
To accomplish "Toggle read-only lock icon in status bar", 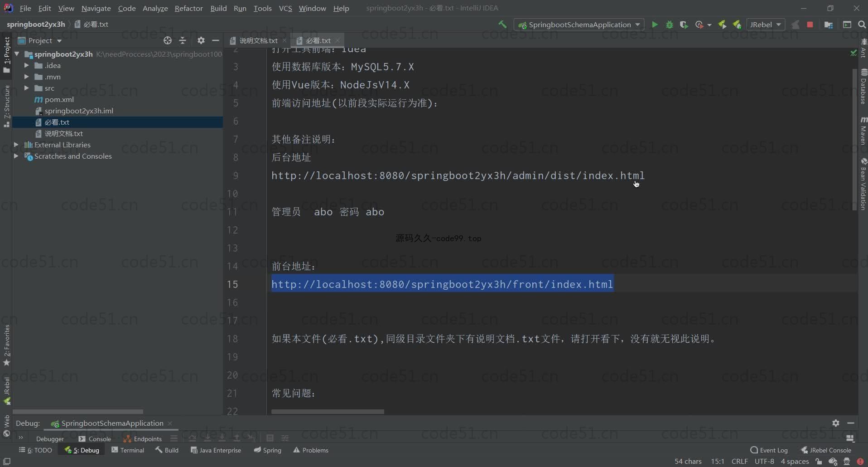I will tap(819, 462).
